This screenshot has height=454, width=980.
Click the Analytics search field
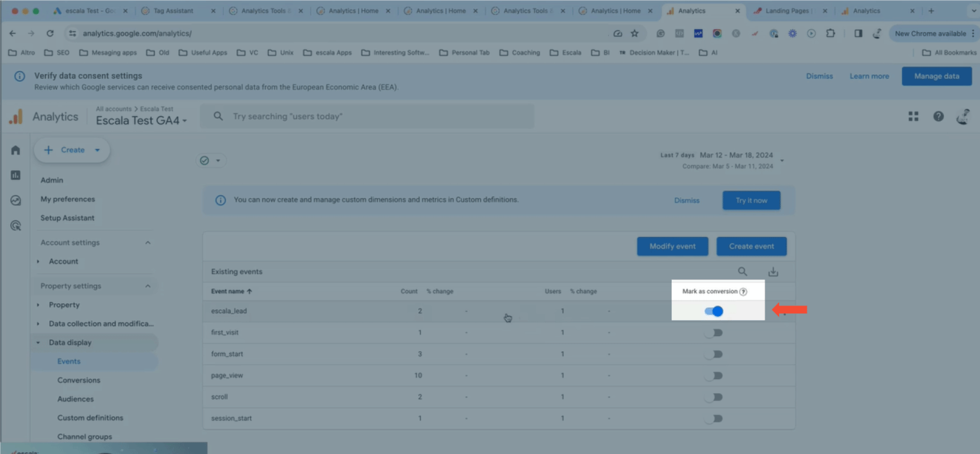(x=367, y=117)
